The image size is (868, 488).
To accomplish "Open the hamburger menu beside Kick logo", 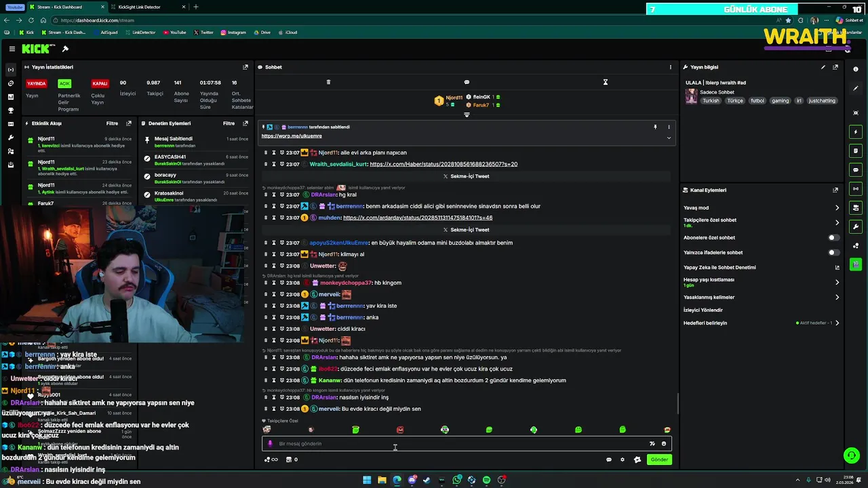I will click(x=12, y=49).
